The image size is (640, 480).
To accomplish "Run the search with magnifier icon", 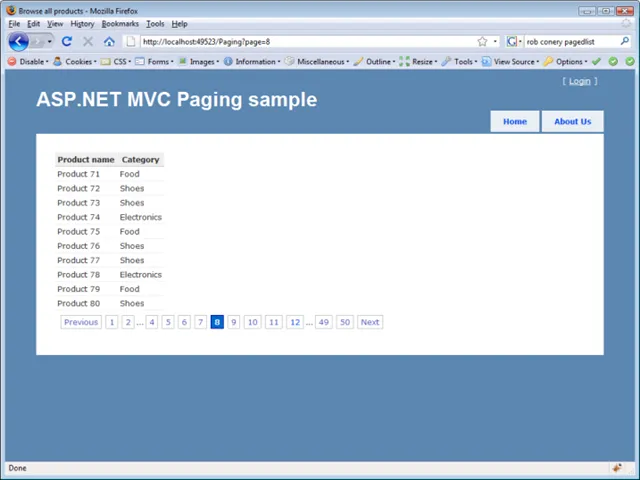I will click(625, 41).
